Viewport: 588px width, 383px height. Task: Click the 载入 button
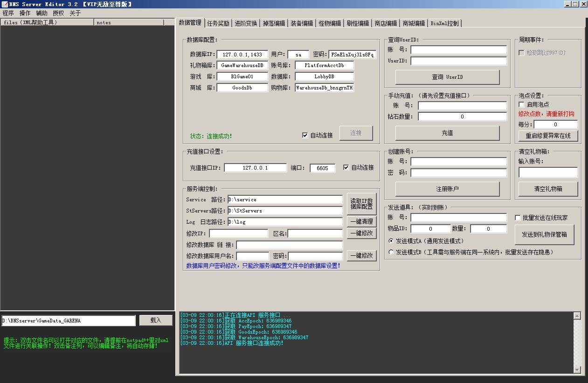156,320
